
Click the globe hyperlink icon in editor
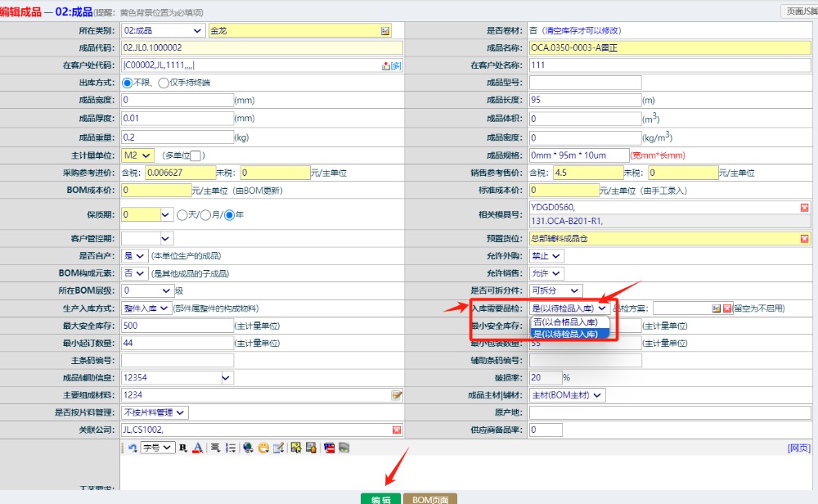pyautogui.click(x=248, y=448)
